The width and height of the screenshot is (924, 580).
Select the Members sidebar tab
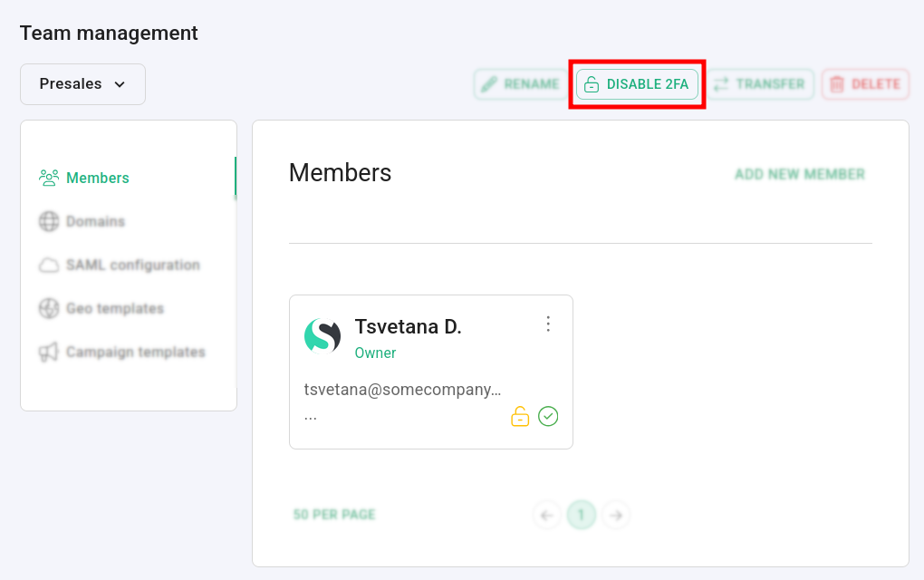coord(98,178)
